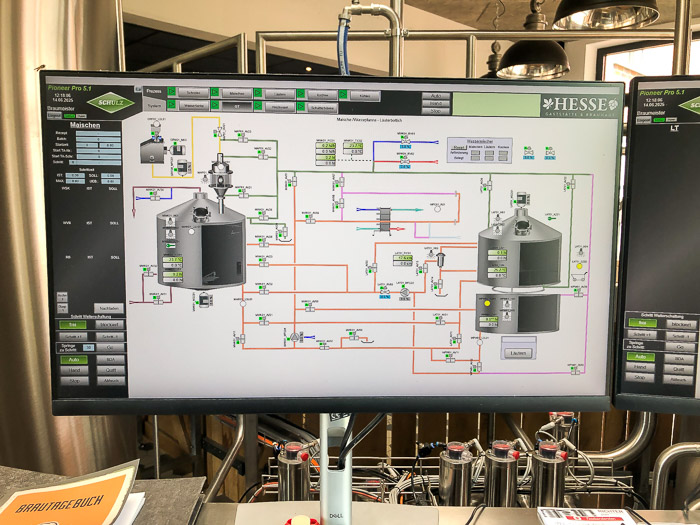Open the ST system screen
The image size is (700, 525).
[237, 106]
